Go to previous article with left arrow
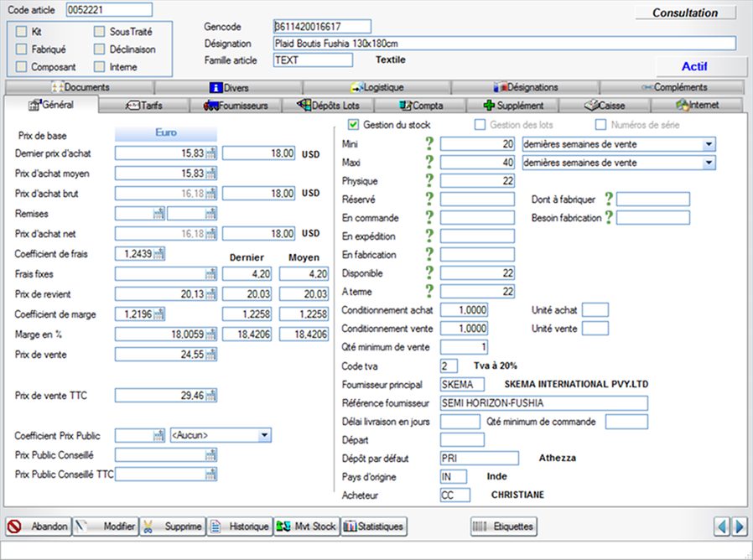This screenshot has height=560, width=753. click(722, 526)
